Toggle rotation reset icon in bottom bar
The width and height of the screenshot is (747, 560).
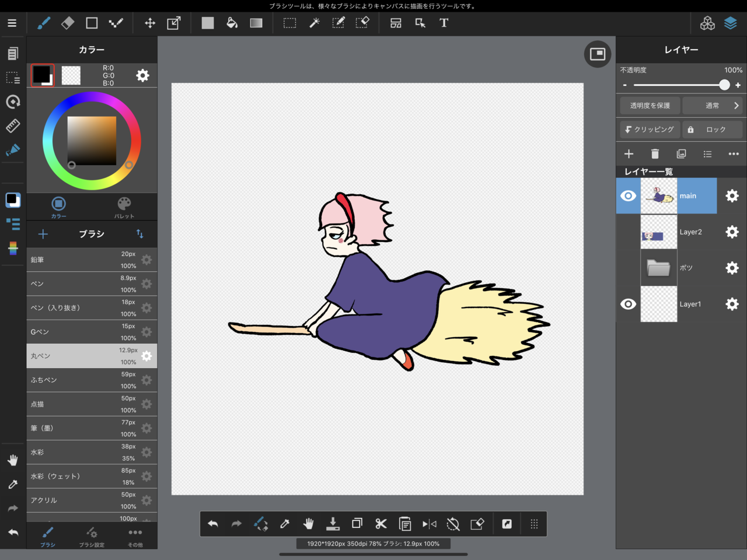pos(453,524)
